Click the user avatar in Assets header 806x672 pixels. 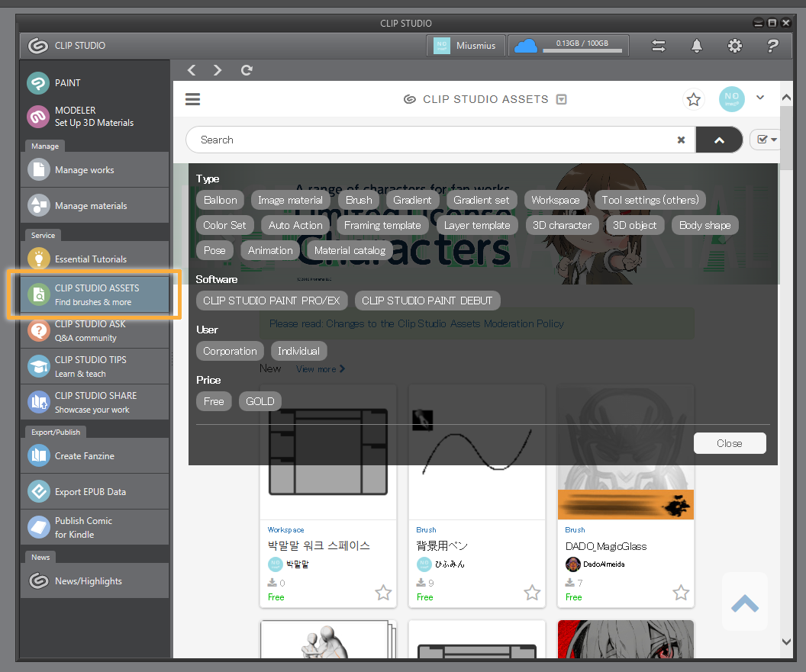pyautogui.click(x=731, y=99)
